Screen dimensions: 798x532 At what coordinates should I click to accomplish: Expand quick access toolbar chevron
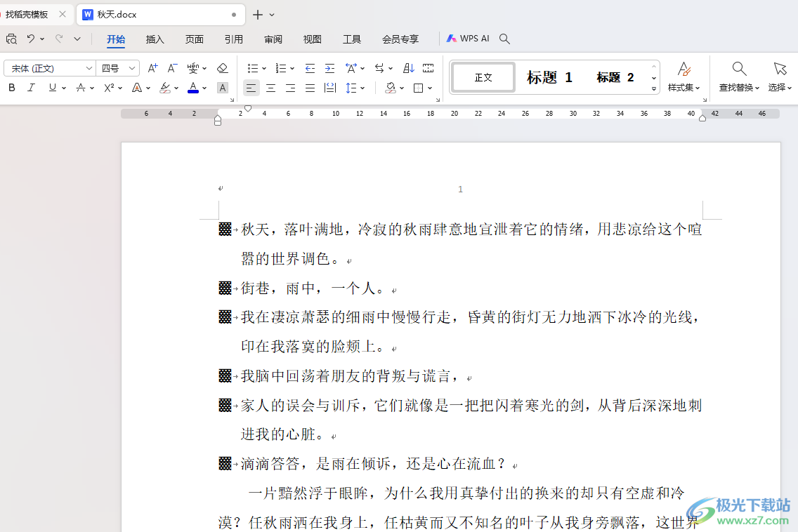[77, 39]
